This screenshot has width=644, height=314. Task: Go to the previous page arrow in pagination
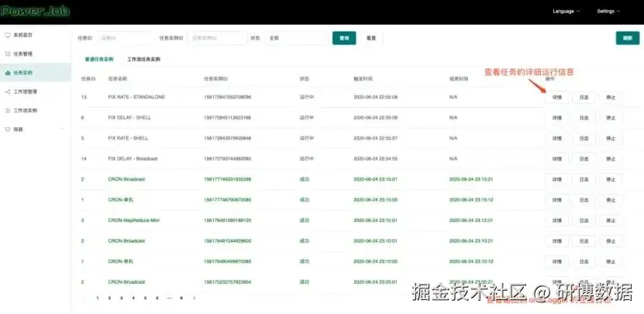pyautogui.click(x=85, y=298)
